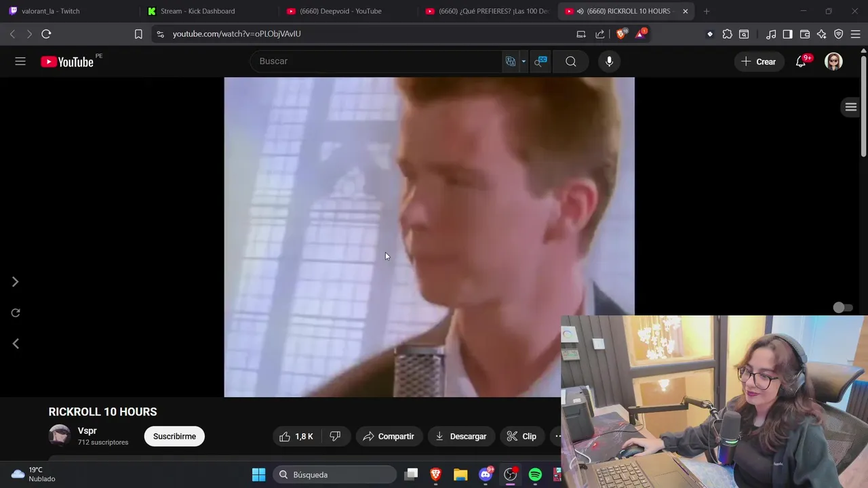Click the chat search extension icon in search bar
Screen dimensions: 868x488
(540, 62)
